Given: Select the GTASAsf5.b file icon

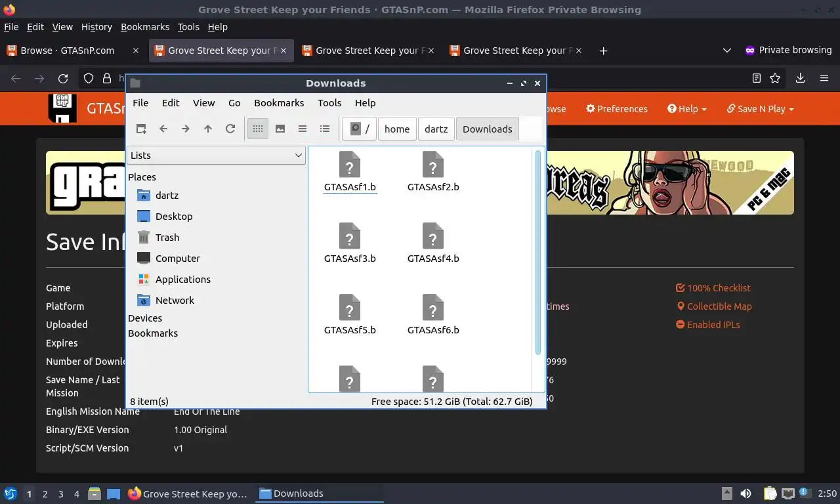Looking at the screenshot, I should point(350,308).
